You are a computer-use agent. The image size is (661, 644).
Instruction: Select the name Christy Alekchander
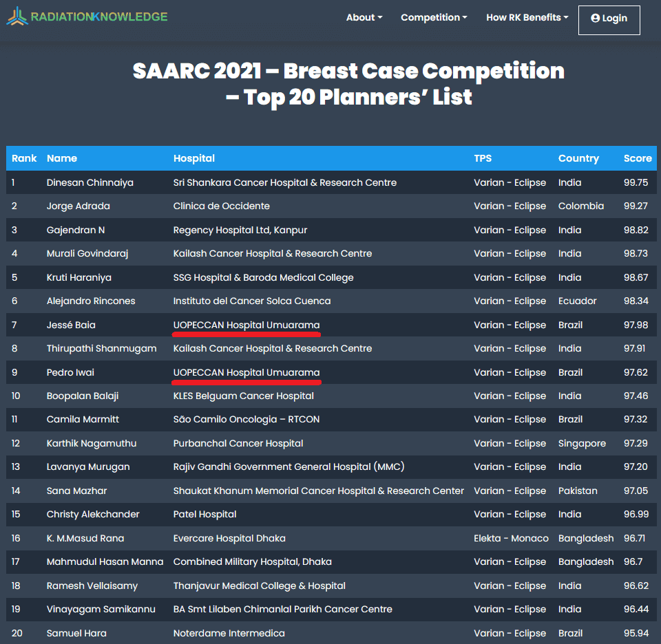tap(93, 515)
